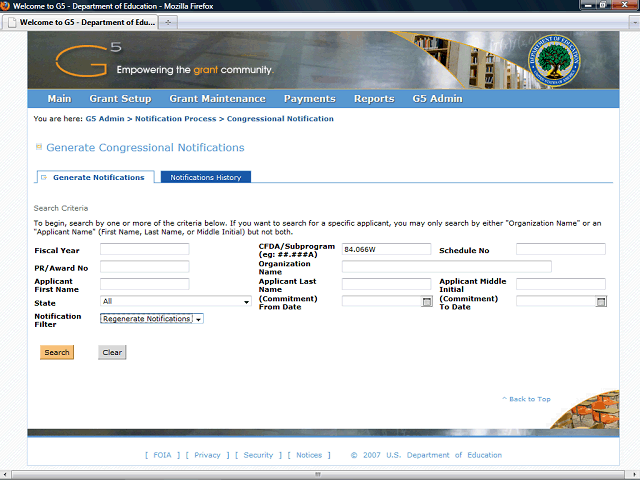The width and height of the screenshot is (640, 480).
Task: Switch to the Generate Notifications tab
Action: pos(96,177)
